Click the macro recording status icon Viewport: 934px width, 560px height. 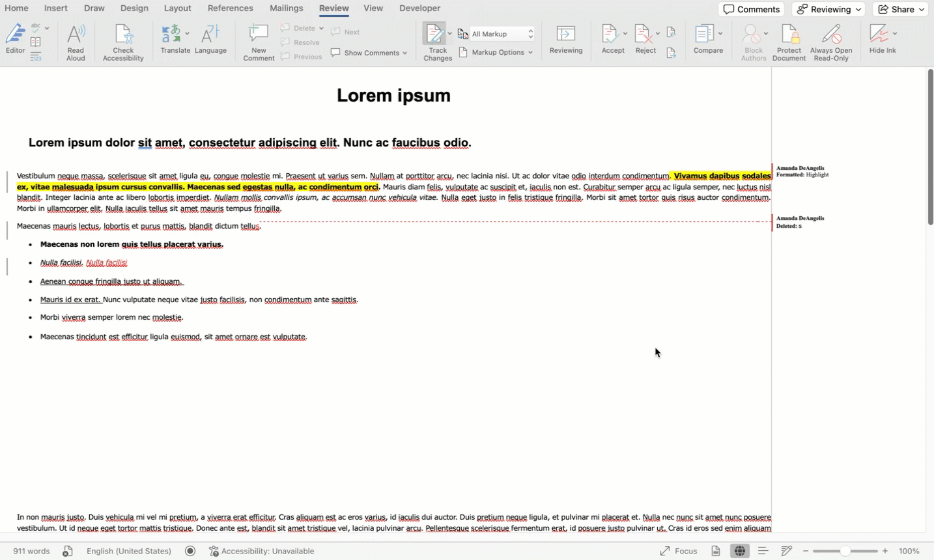(190, 551)
